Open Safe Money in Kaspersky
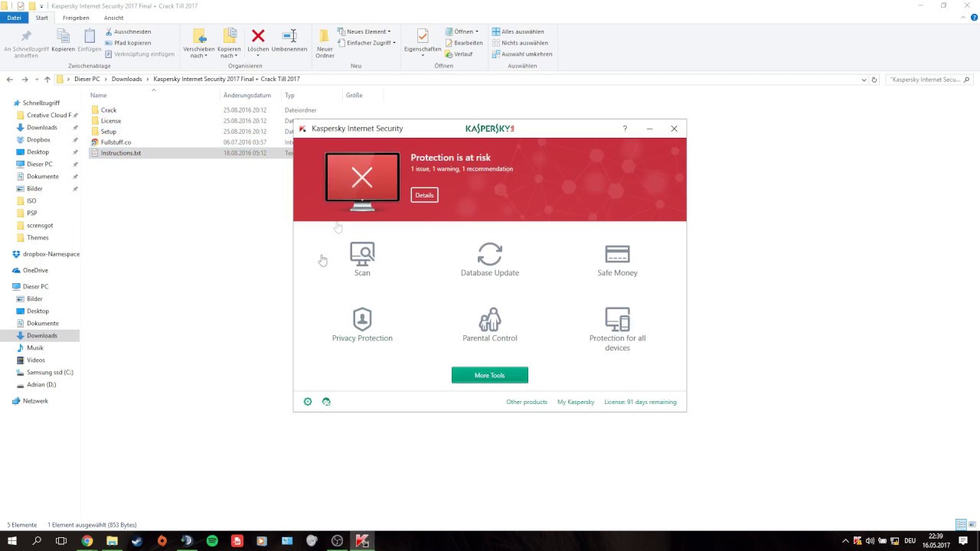The width and height of the screenshot is (980, 551). (617, 260)
